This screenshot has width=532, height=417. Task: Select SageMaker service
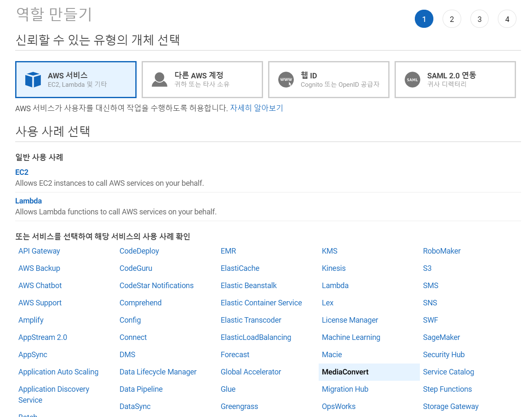441,337
